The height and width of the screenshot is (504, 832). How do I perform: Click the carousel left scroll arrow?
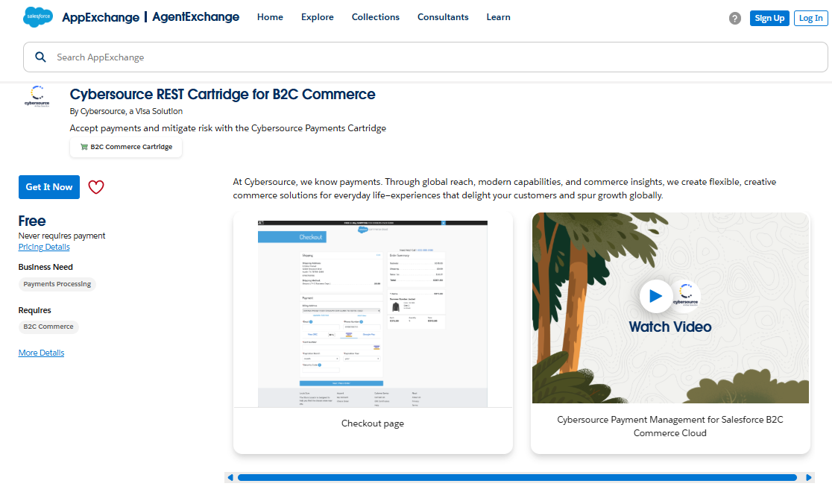point(230,477)
